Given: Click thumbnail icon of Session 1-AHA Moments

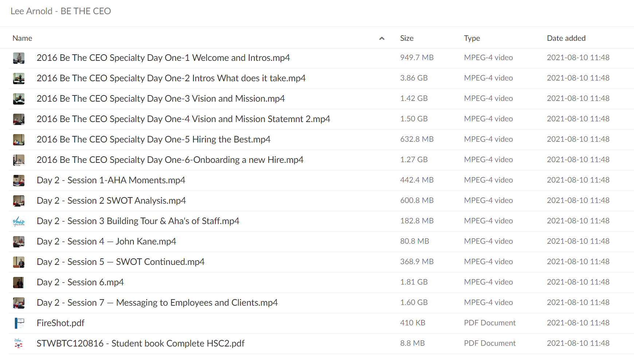Looking at the screenshot, I should pos(19,180).
